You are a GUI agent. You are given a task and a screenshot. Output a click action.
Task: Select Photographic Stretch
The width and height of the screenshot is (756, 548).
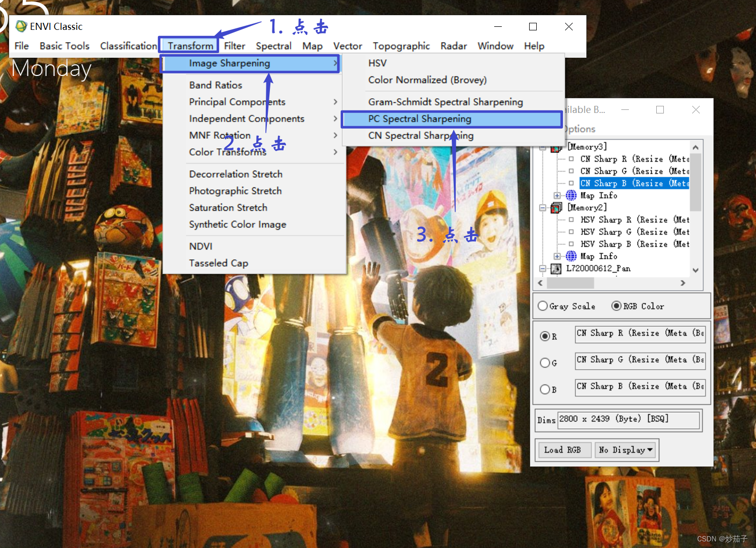pos(235,191)
